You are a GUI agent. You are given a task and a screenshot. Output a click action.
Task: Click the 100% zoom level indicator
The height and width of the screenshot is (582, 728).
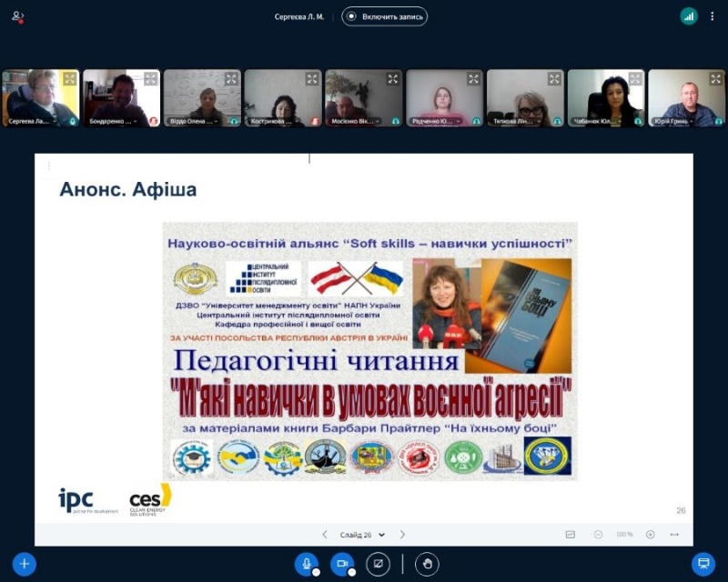624,535
